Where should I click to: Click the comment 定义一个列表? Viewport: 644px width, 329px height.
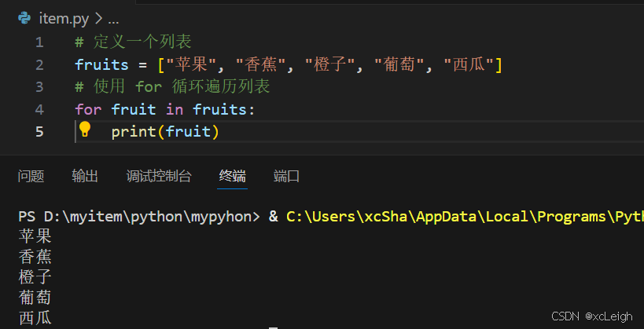[x=134, y=42]
